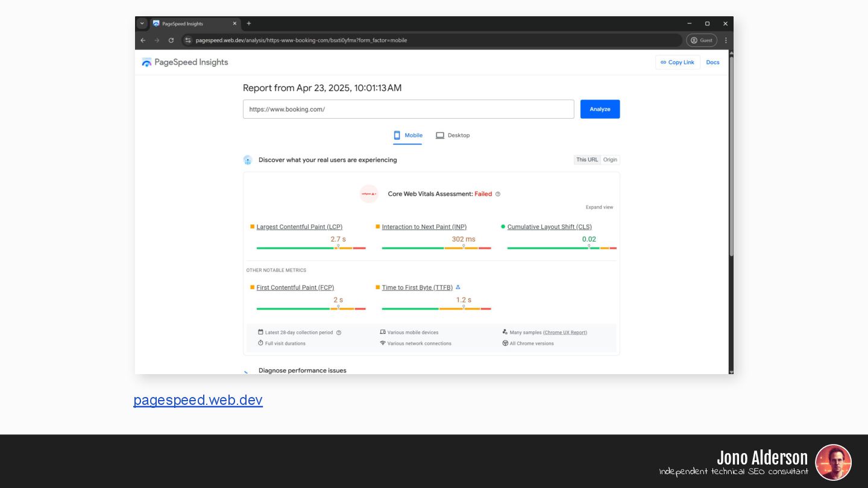Image resolution: width=868 pixels, height=488 pixels.
Task: Open a new browser tab with plus icon
Action: pyautogui.click(x=248, y=23)
